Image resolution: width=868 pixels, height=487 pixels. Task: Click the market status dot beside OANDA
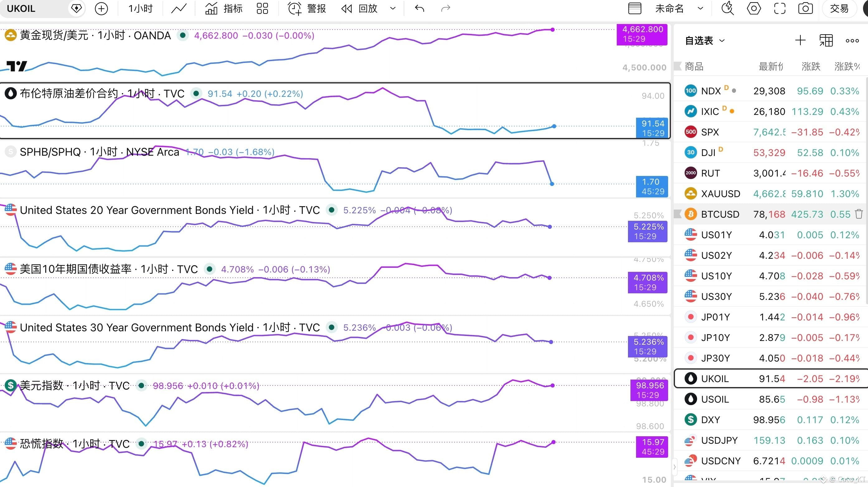[x=183, y=35]
